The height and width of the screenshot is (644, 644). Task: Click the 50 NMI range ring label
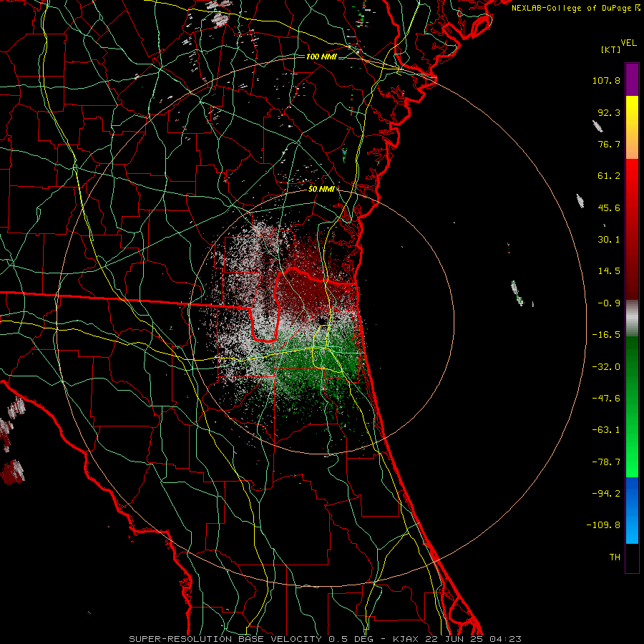tap(321, 190)
